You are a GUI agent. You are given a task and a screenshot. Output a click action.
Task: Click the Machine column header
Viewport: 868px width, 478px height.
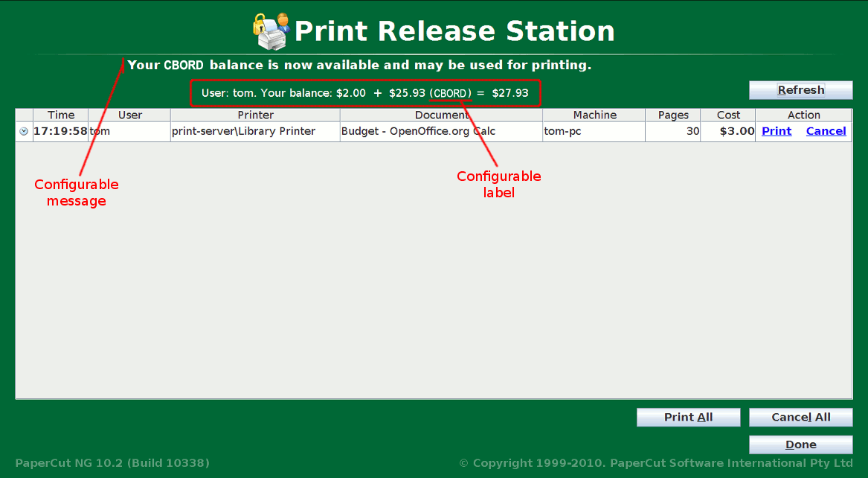594,115
